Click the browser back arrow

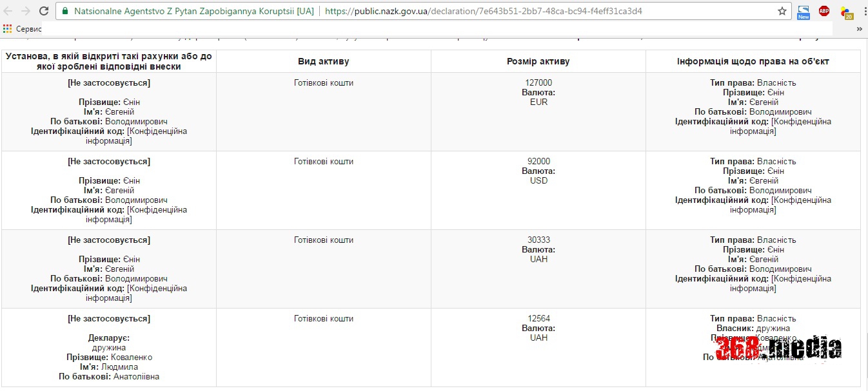pyautogui.click(x=8, y=11)
